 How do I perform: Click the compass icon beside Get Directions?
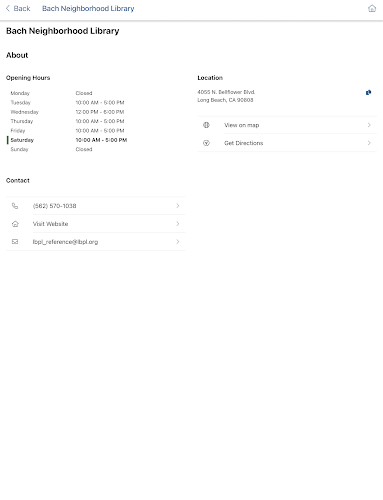coord(206,143)
